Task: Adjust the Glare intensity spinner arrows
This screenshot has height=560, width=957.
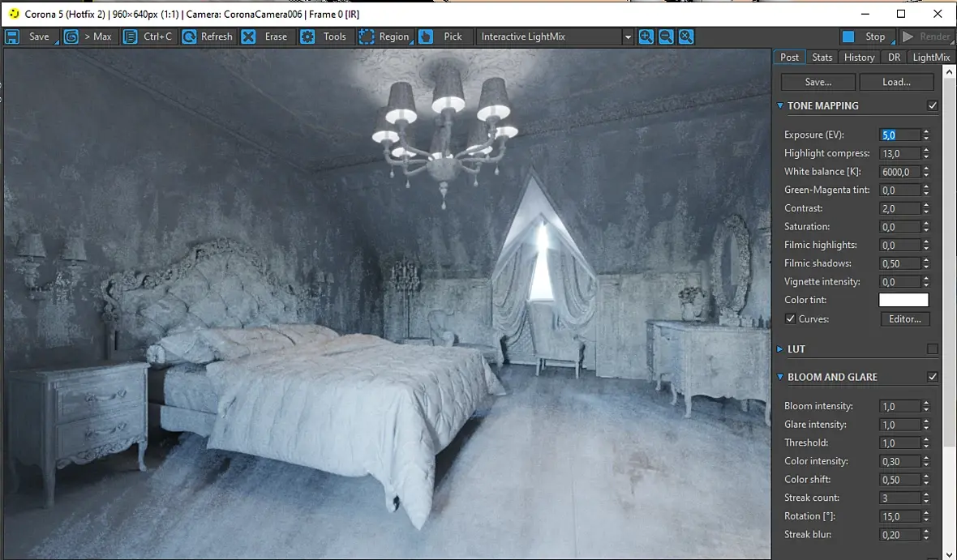Action: pos(926,424)
